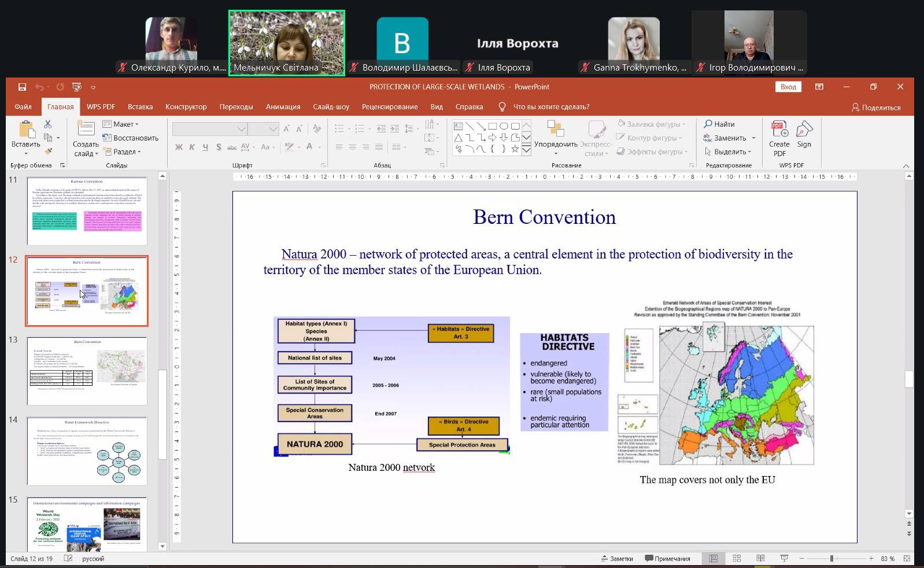Click the Save icon in title bar
This screenshot has width=924, height=568.
tap(22, 87)
